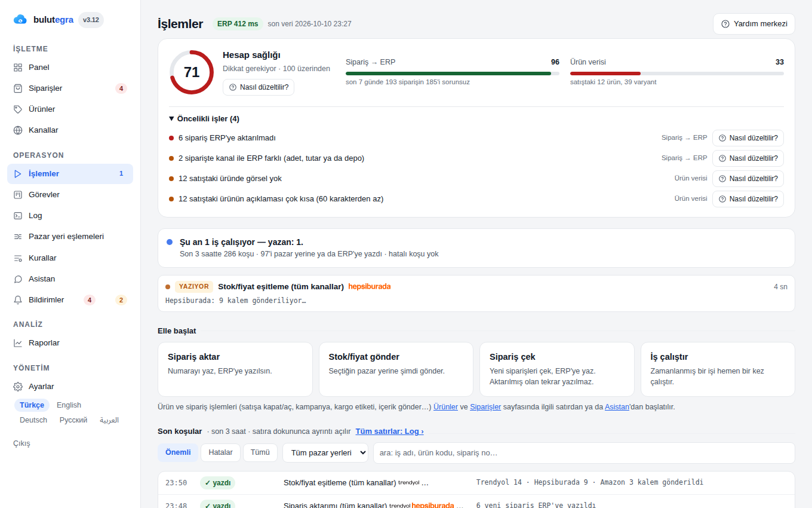This screenshot has width=812, height=508.
Task: Collapse the Öncelikli işler (4) section
Action: [204, 118]
